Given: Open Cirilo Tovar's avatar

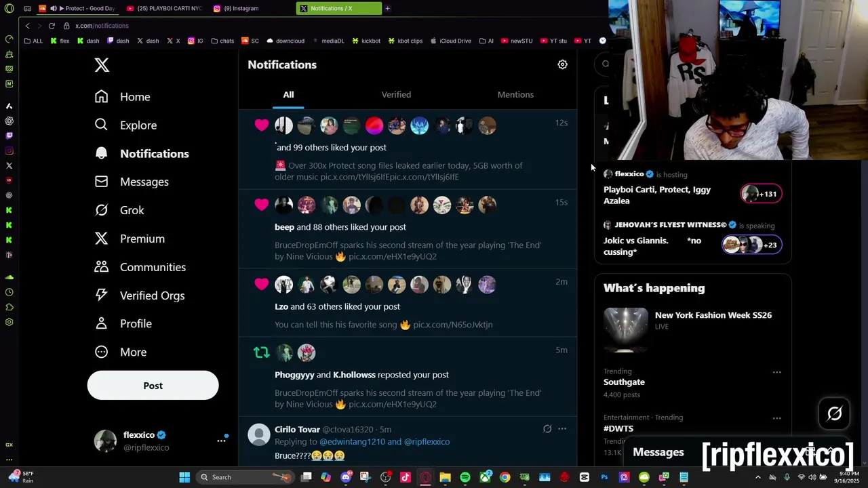Looking at the screenshot, I should [259, 434].
